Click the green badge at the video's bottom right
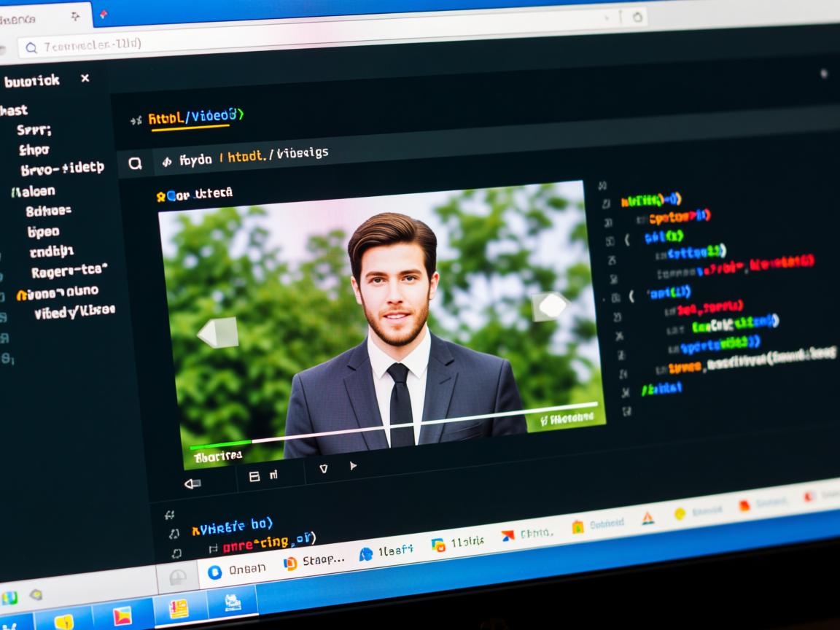Image resolution: width=840 pixels, height=630 pixels. pos(567,419)
